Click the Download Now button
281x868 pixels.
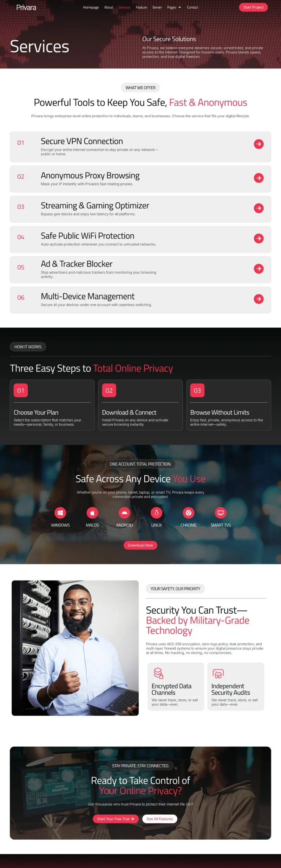(140, 545)
